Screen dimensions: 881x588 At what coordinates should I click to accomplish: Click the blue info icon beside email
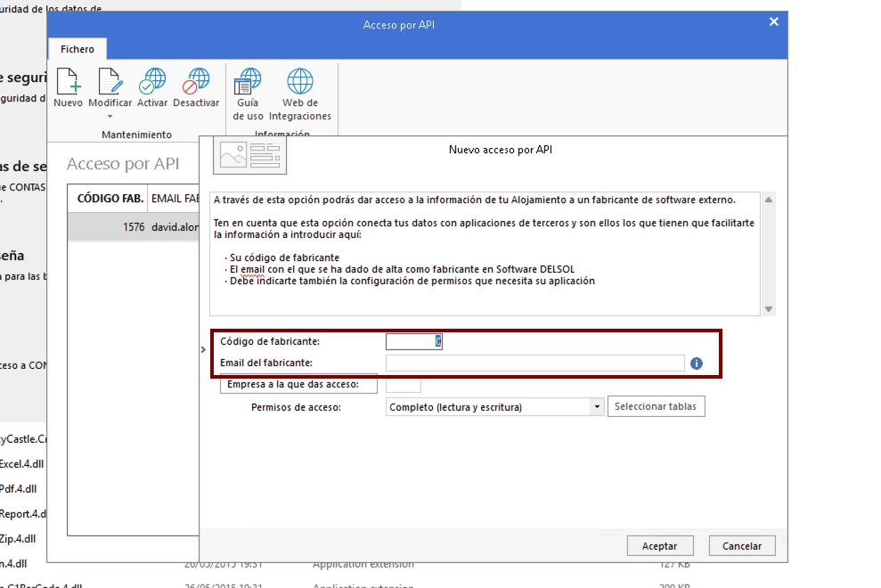pos(696,363)
